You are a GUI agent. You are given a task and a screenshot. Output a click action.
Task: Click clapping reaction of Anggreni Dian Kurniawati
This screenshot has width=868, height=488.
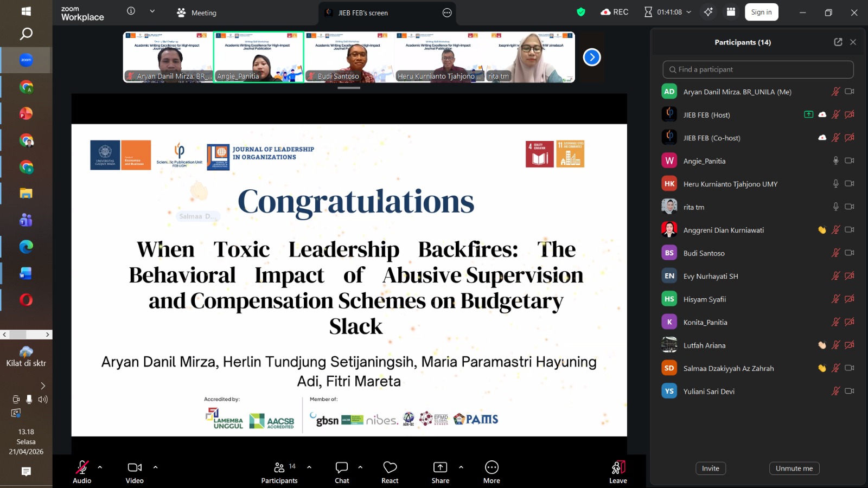pyautogui.click(x=822, y=230)
